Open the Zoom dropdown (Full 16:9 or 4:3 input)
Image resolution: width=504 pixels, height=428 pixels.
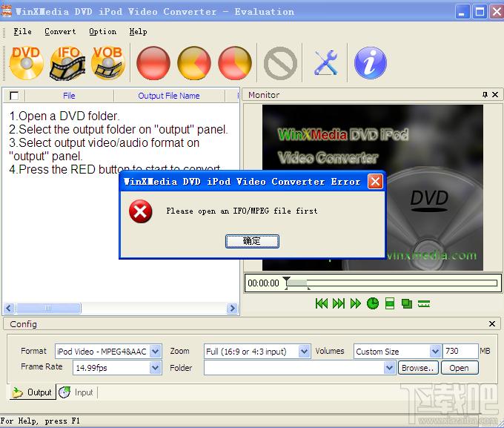[304, 351]
